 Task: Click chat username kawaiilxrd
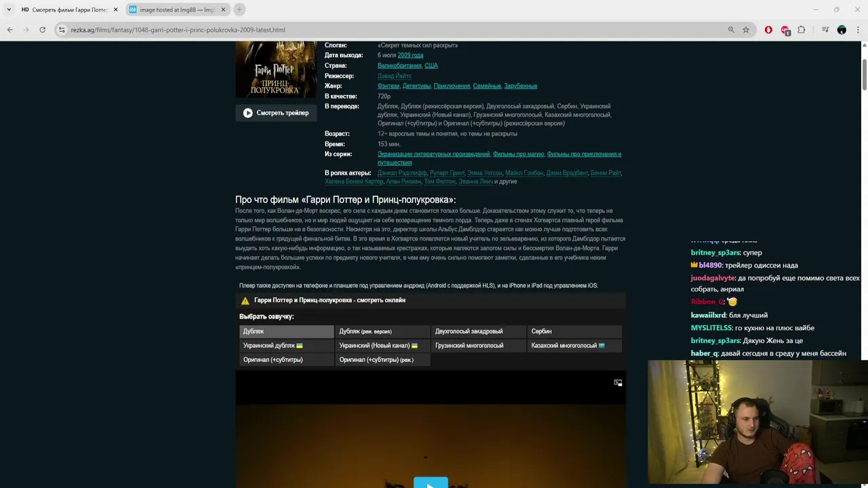pos(709,316)
